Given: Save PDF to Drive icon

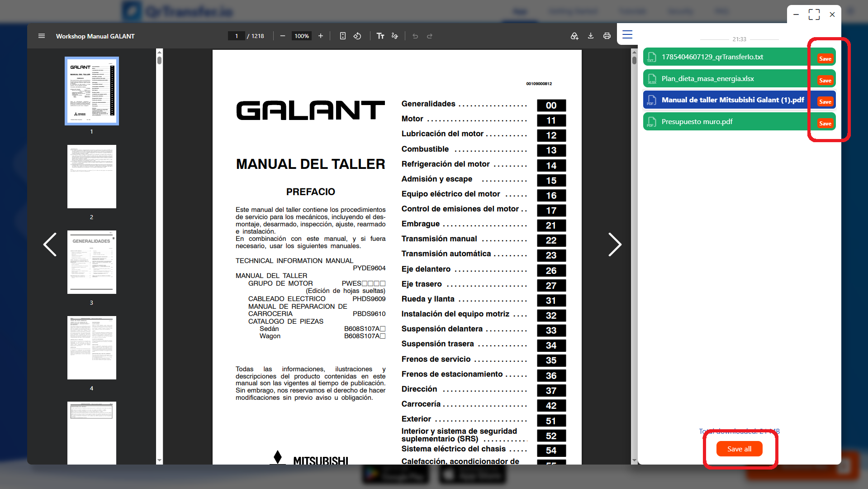Looking at the screenshot, I should [574, 36].
